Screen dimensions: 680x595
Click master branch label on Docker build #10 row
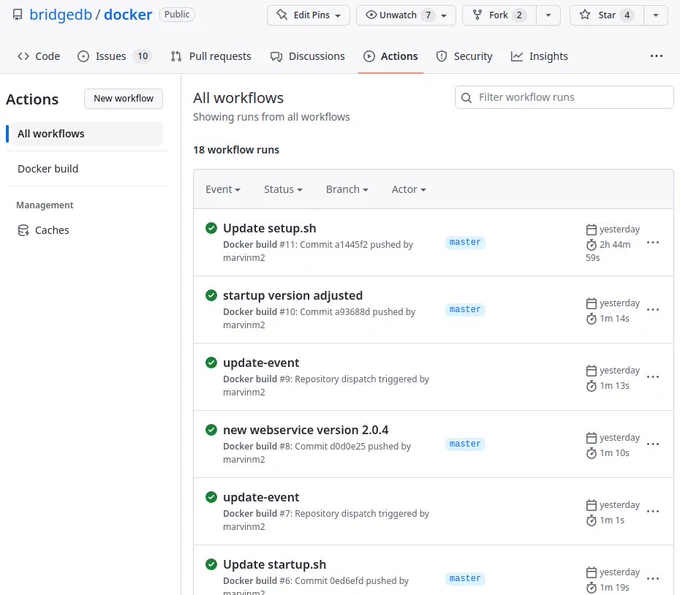(465, 309)
